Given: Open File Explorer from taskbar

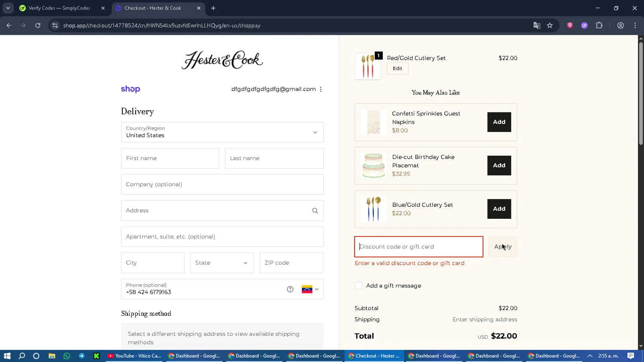Looking at the screenshot, I should click(52, 356).
